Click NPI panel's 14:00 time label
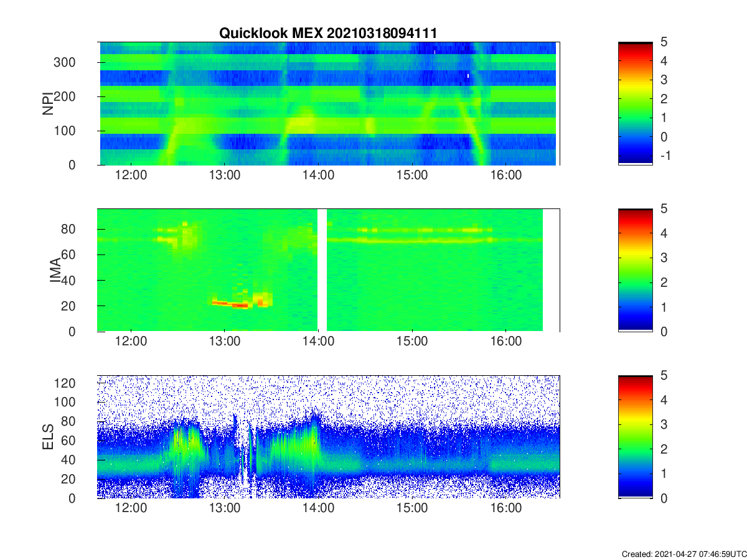 [318, 176]
